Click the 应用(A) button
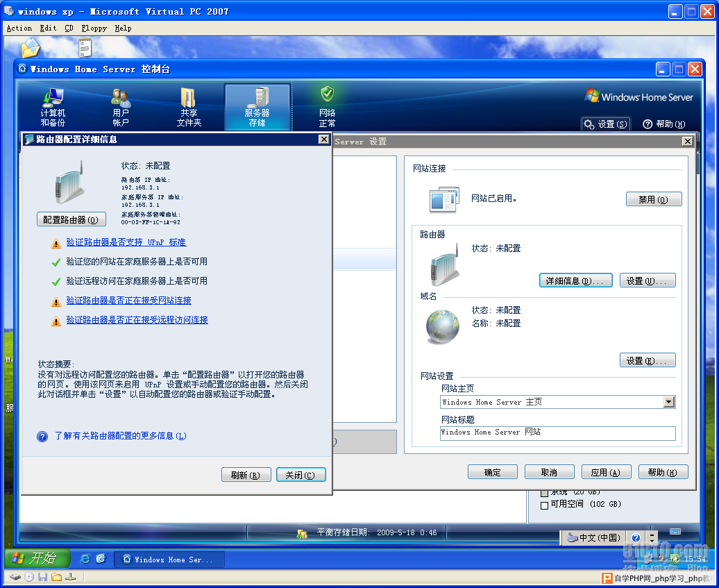The width and height of the screenshot is (719, 588). [606, 472]
